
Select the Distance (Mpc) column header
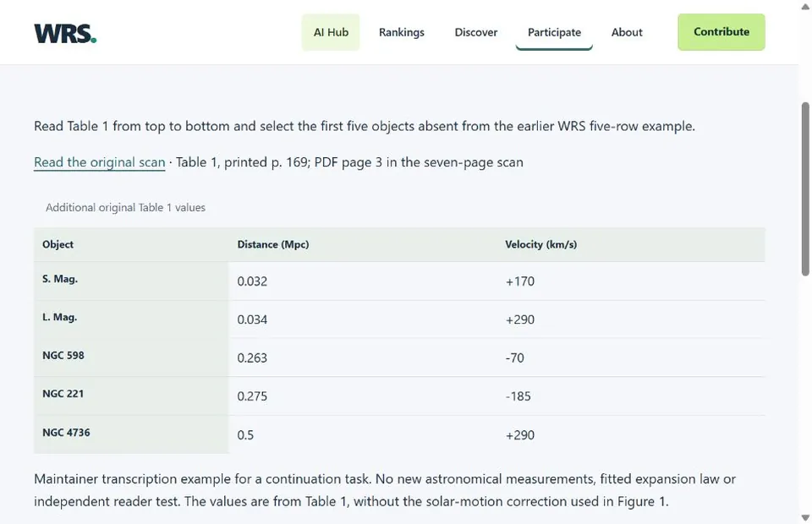click(x=273, y=244)
